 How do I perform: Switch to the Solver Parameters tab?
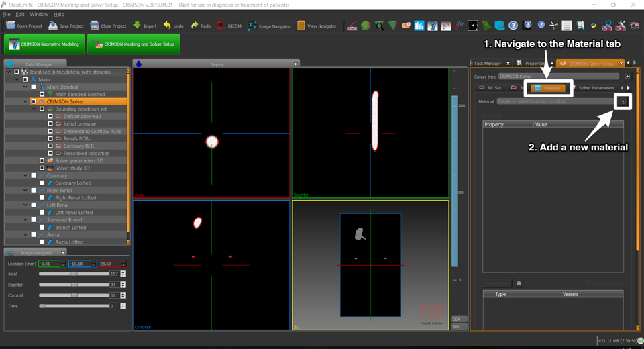[x=596, y=88]
